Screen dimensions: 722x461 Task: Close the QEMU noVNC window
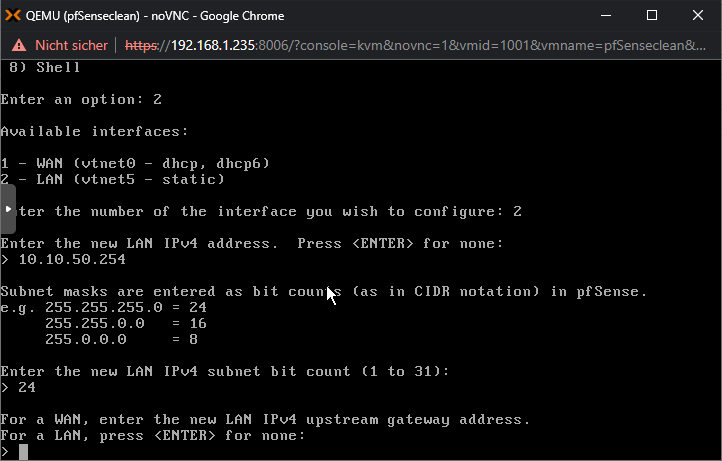click(x=698, y=16)
